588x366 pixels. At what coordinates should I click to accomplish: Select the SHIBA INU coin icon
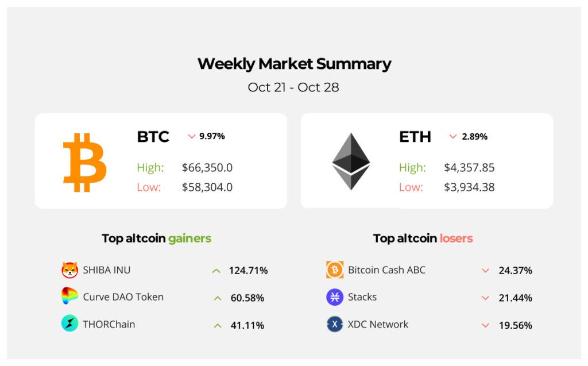69,270
